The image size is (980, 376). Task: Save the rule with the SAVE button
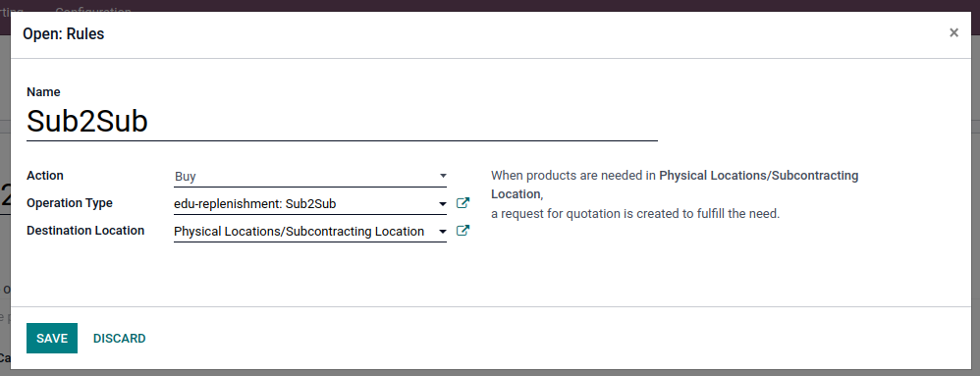[52, 338]
